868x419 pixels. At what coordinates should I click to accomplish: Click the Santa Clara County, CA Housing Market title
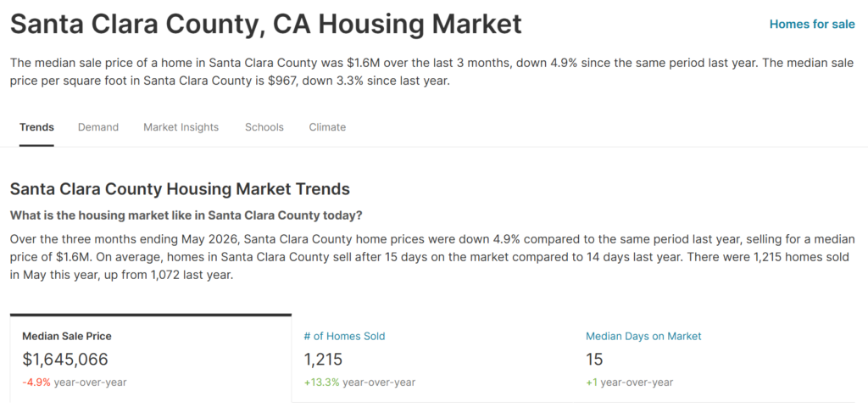pos(265,25)
